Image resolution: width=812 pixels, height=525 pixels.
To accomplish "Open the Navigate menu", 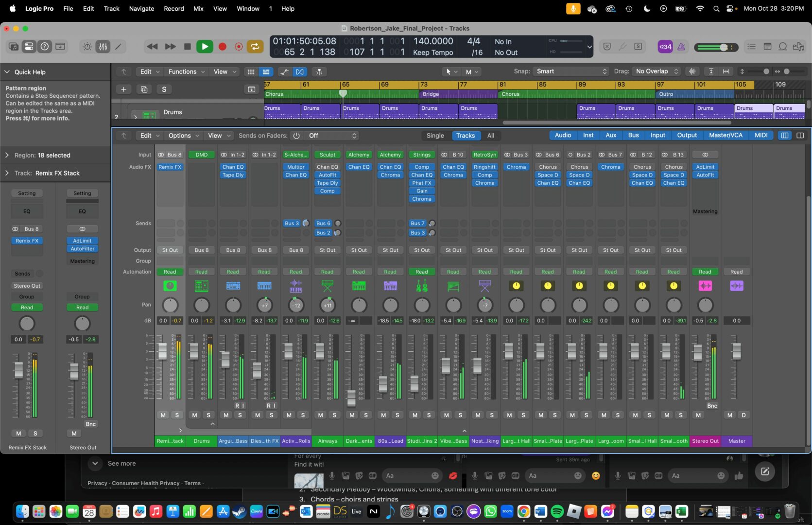I will [141, 9].
